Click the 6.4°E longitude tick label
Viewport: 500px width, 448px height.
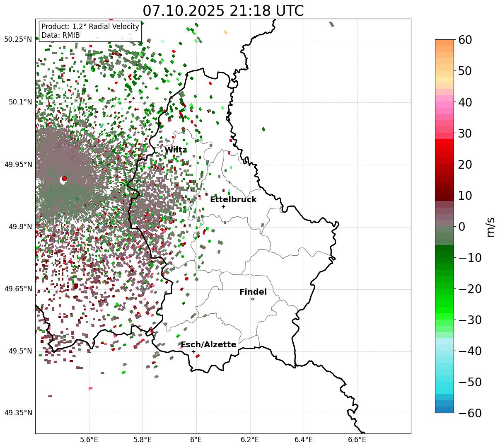click(x=304, y=440)
